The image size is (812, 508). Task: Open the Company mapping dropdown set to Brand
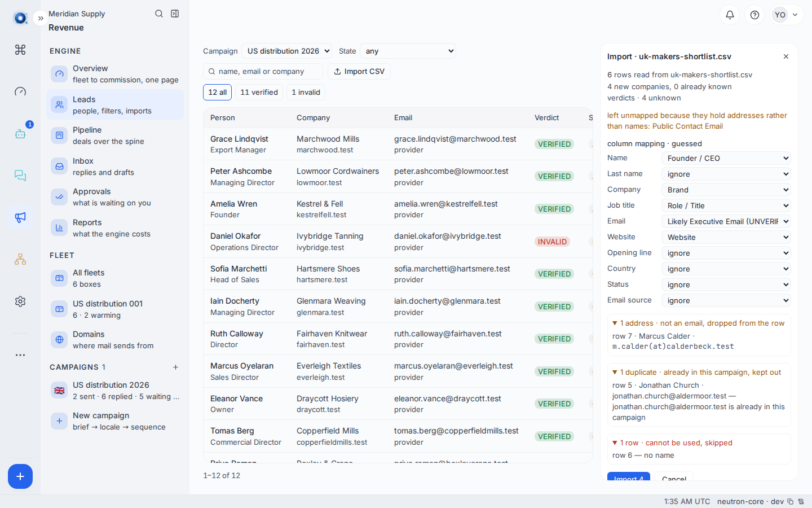click(726, 190)
